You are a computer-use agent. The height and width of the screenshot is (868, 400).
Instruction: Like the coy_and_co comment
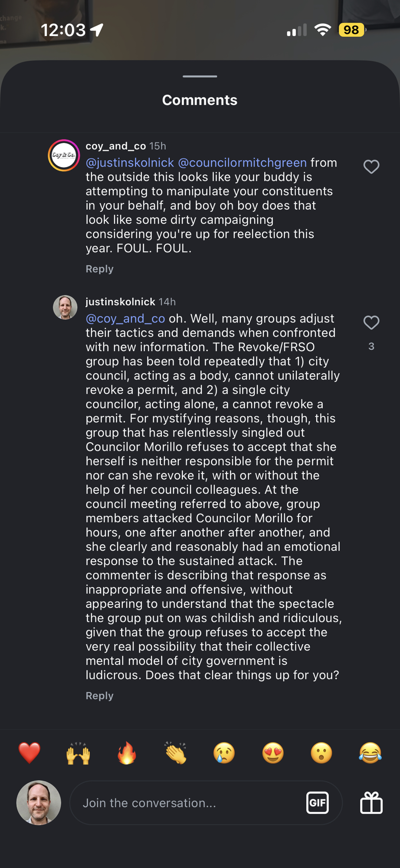tap(371, 167)
